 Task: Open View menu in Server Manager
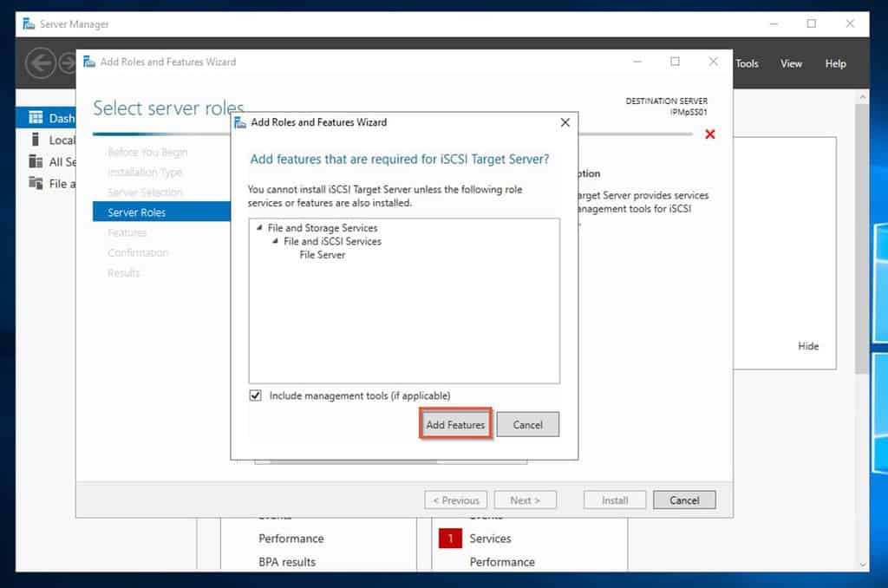click(x=791, y=63)
